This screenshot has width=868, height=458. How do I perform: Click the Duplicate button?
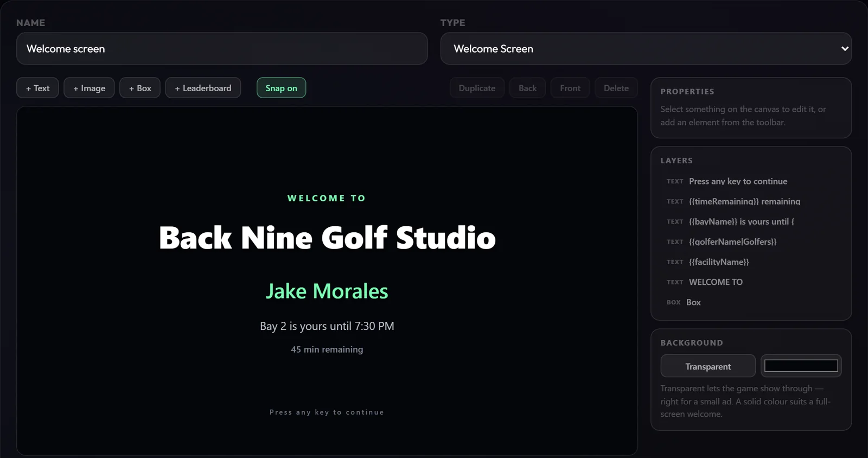(x=477, y=88)
